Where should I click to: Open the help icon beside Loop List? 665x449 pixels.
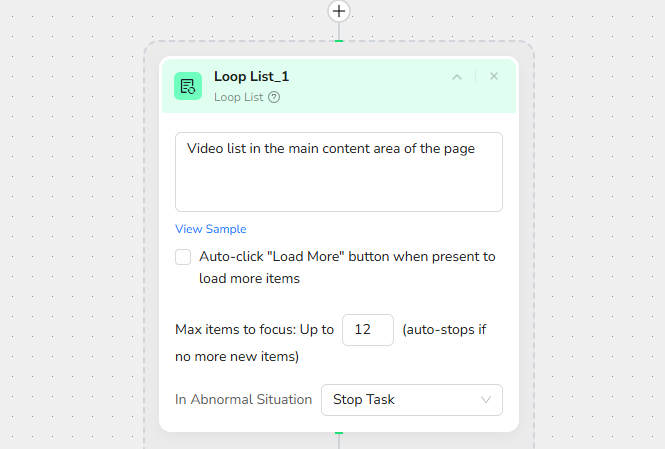tap(274, 97)
